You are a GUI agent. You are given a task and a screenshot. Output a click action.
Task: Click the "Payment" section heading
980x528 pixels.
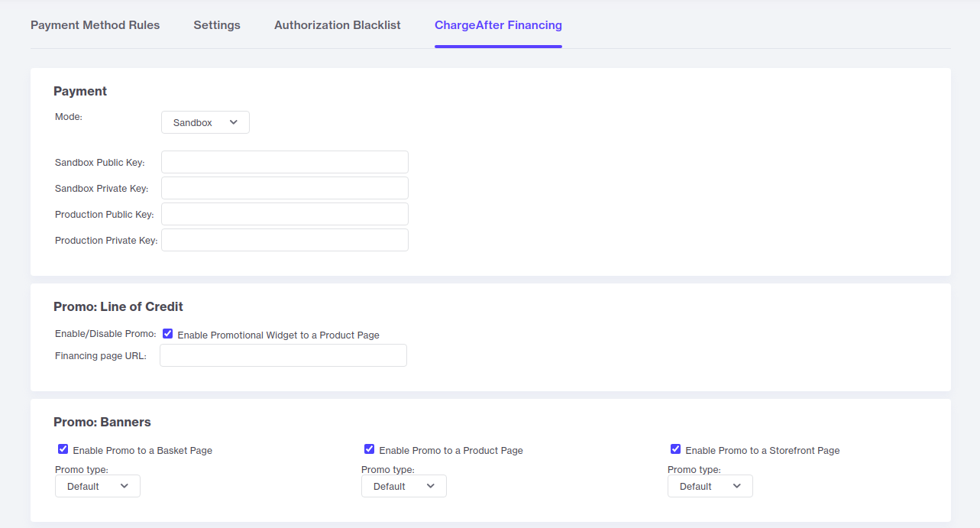click(x=80, y=91)
